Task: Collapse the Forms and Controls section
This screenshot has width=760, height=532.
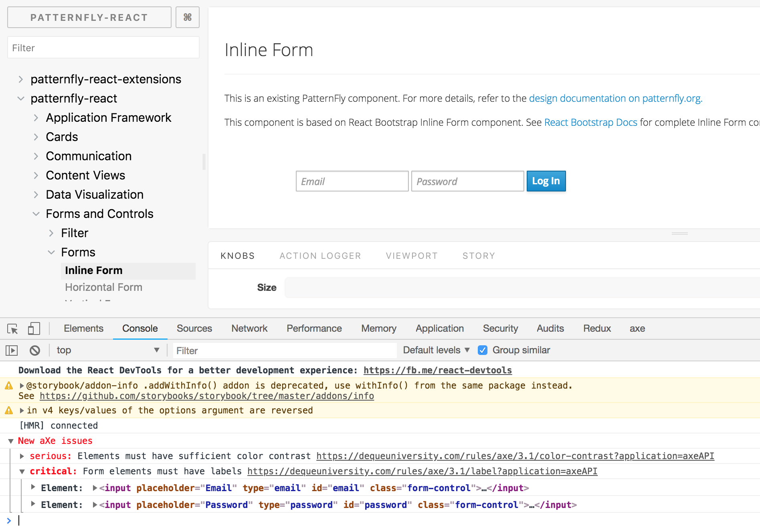Action: [36, 214]
